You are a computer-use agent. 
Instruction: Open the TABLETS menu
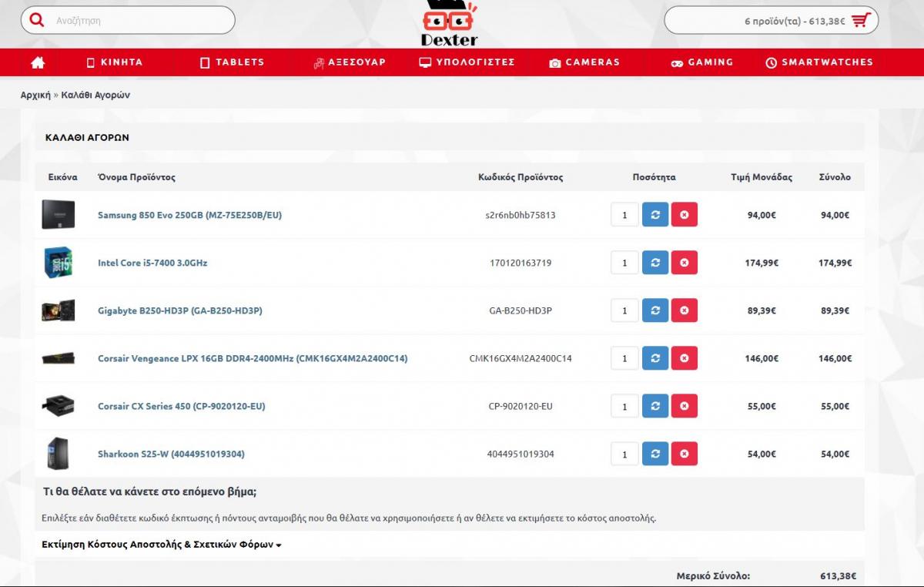click(232, 62)
